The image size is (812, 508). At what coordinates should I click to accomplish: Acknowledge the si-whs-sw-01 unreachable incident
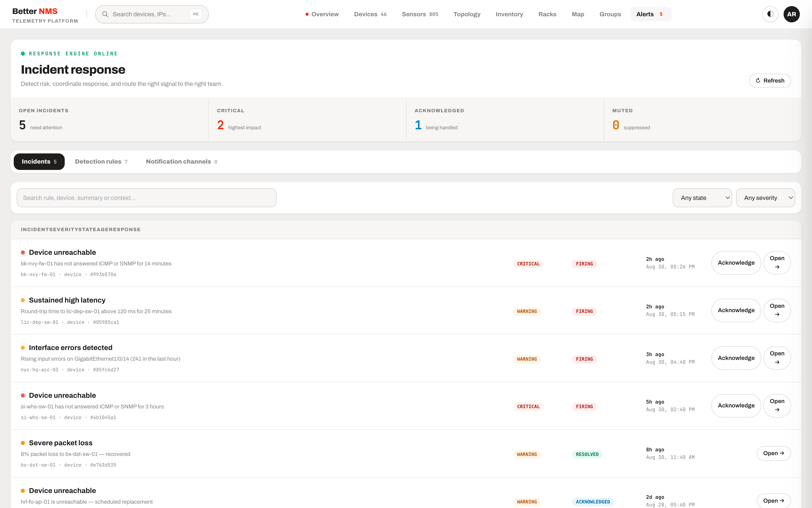tap(736, 406)
